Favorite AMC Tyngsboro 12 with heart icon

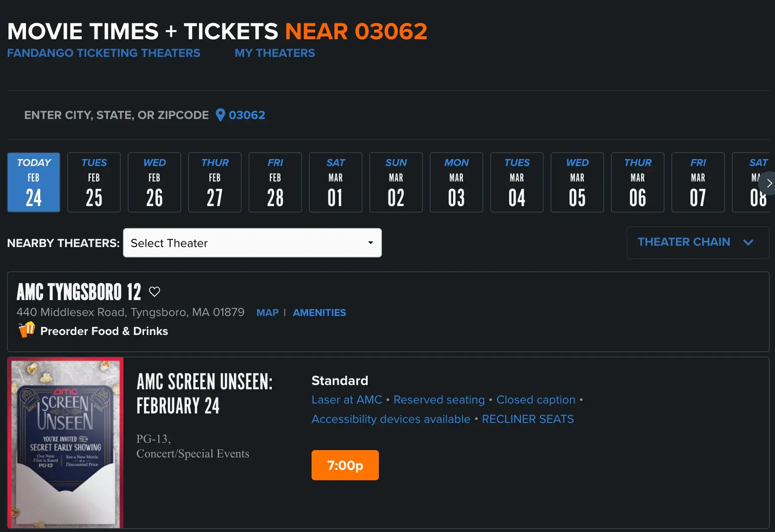point(154,292)
